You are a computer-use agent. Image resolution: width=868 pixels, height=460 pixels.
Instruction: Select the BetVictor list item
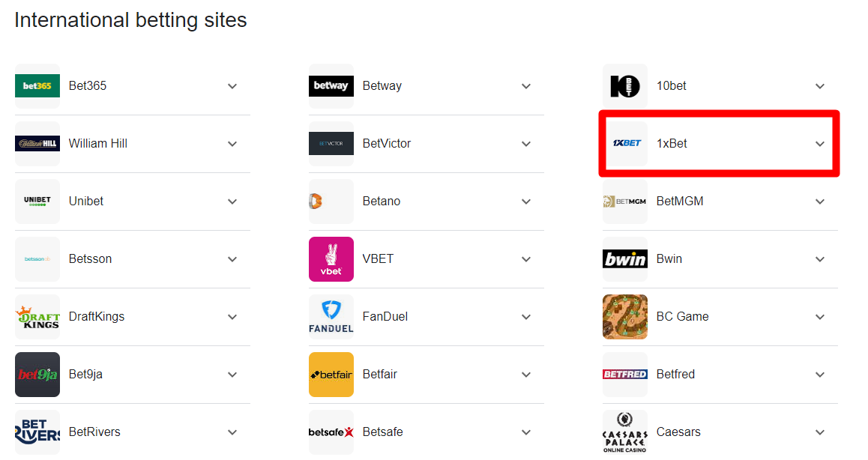click(x=427, y=144)
